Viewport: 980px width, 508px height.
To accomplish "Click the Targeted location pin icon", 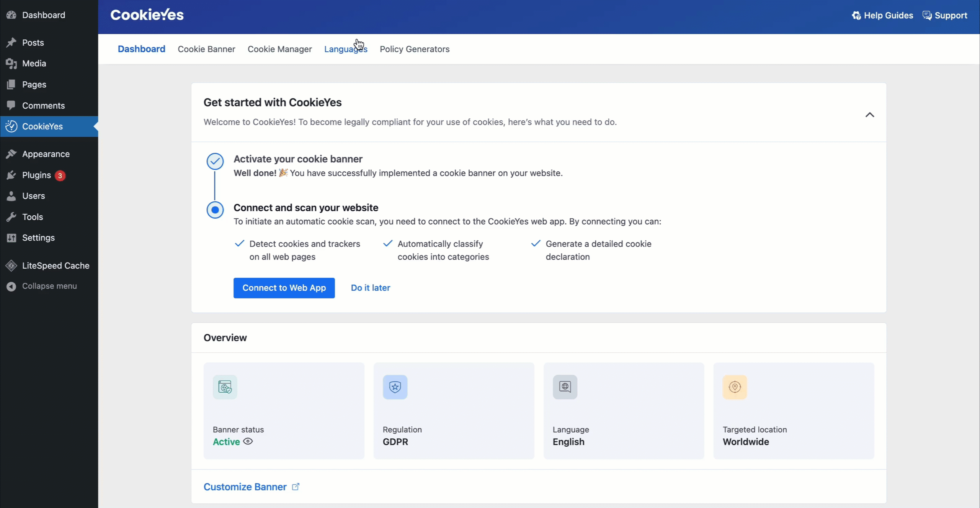I will 735,387.
